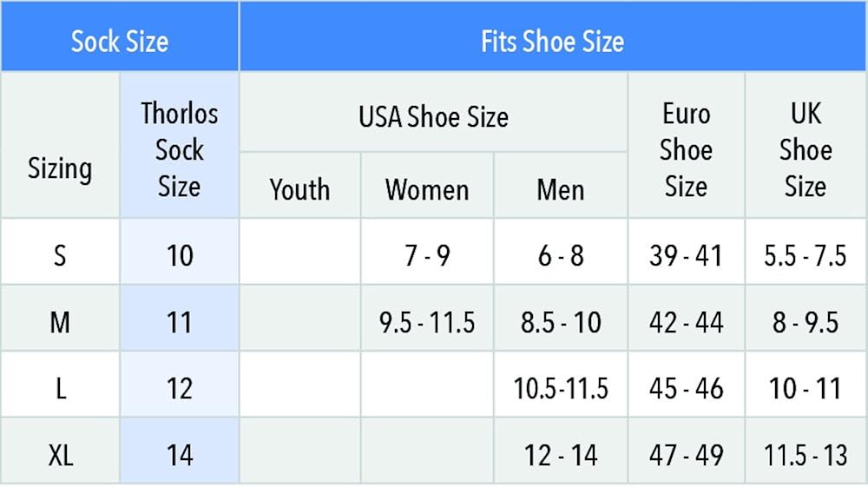Select Thorlos sock size 14 cell
Image resolution: width=868 pixels, height=487 pixels.
(180, 455)
